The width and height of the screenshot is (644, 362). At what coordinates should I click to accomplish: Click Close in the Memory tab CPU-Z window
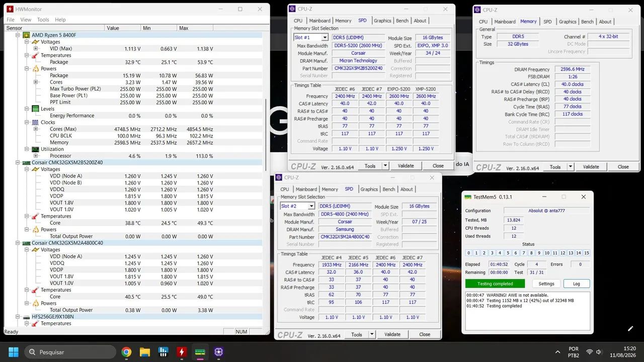point(623,167)
